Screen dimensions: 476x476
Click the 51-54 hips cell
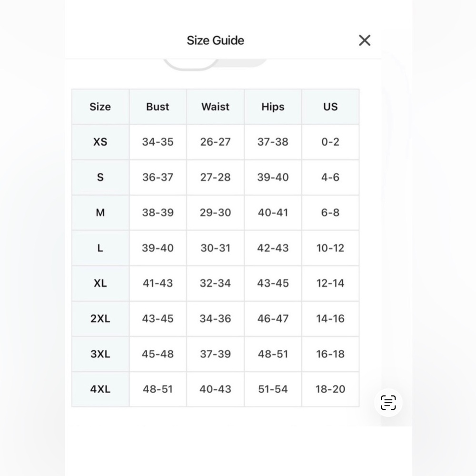[x=273, y=389]
